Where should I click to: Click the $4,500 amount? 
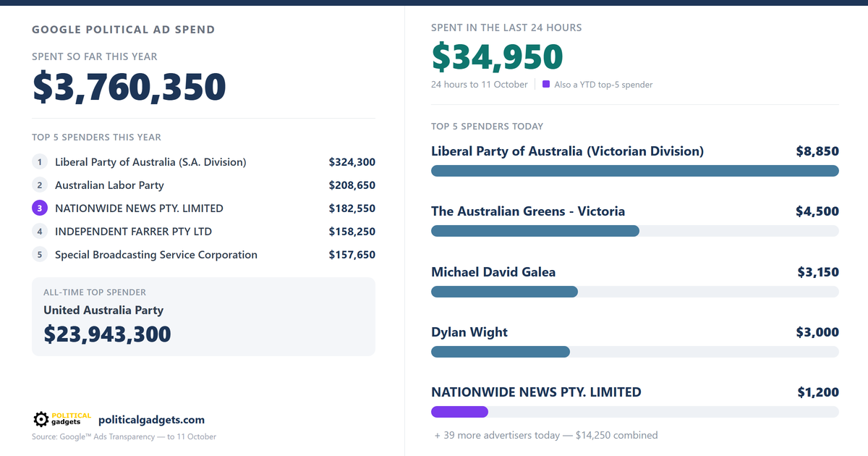[817, 211]
